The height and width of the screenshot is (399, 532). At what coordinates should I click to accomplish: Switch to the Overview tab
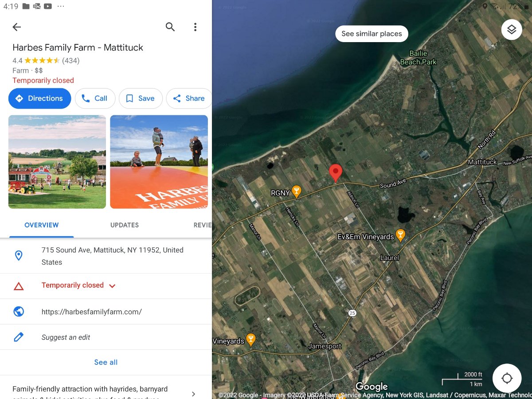tap(41, 225)
